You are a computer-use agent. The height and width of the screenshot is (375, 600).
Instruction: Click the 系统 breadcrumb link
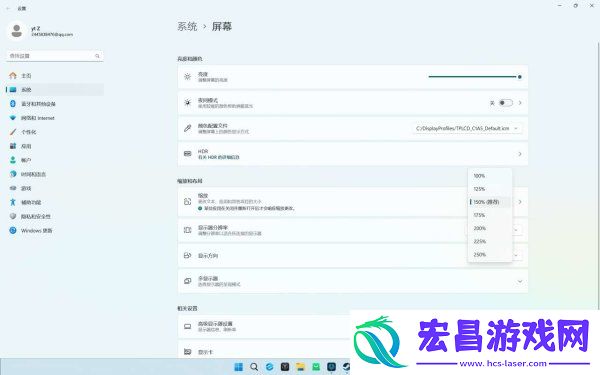(x=187, y=26)
